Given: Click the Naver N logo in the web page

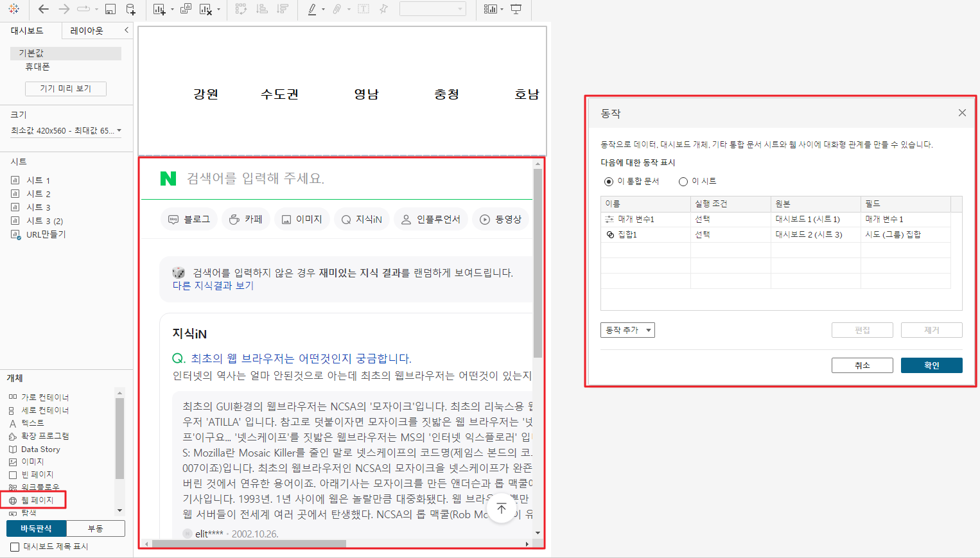Looking at the screenshot, I should (168, 178).
